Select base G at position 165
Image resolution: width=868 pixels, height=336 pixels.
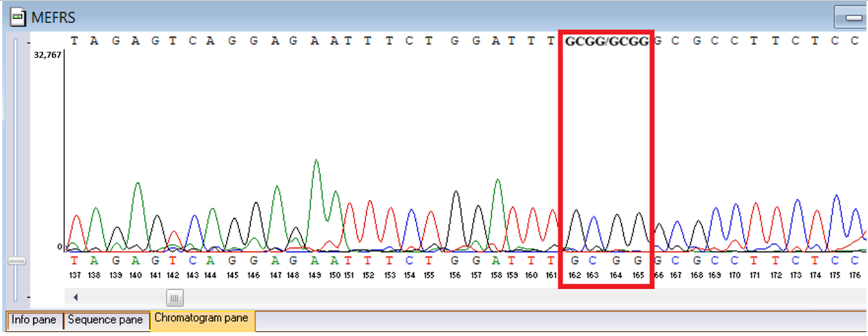[x=638, y=261]
